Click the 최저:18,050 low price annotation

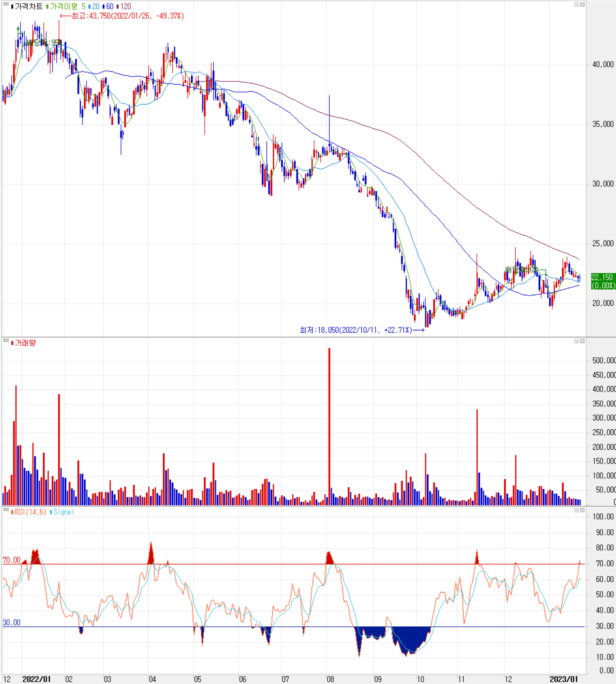[362, 330]
